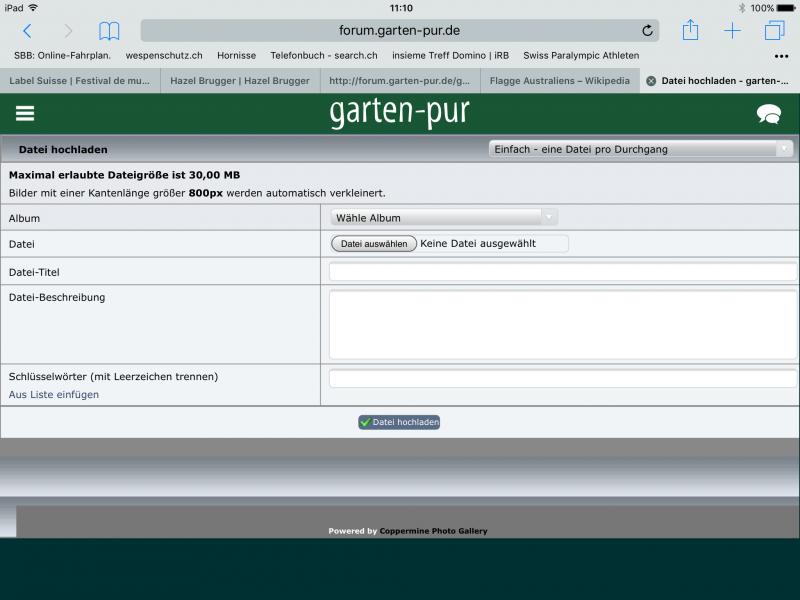Open the garten-pur hamburger menu
The width and height of the screenshot is (800, 600).
25,114
